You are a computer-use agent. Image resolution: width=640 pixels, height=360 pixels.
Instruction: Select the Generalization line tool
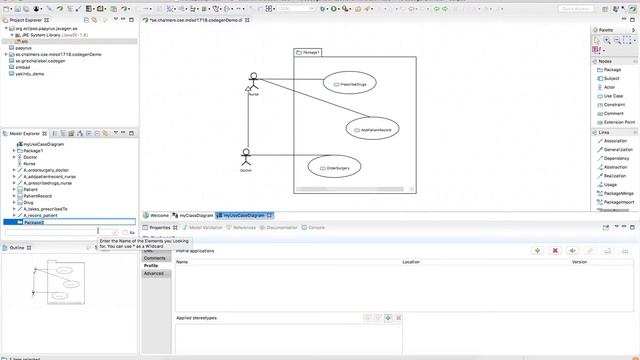tap(615, 150)
